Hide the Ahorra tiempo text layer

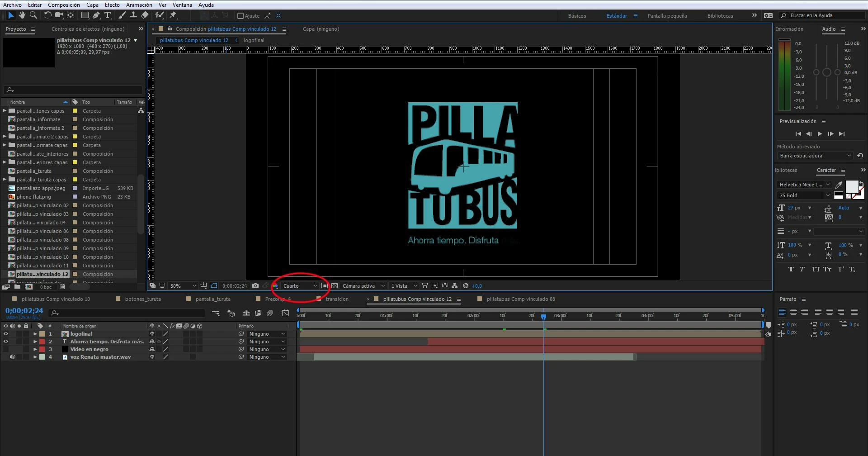click(x=6, y=342)
